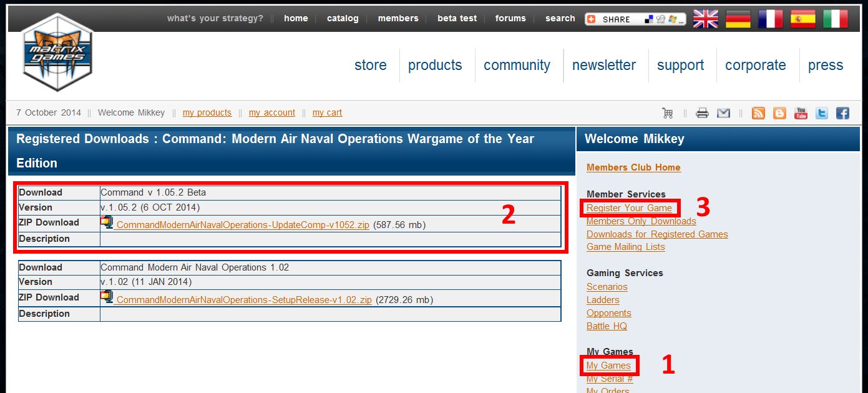This screenshot has width=868, height=393.
Task: Go to the support section
Action: [680, 65]
